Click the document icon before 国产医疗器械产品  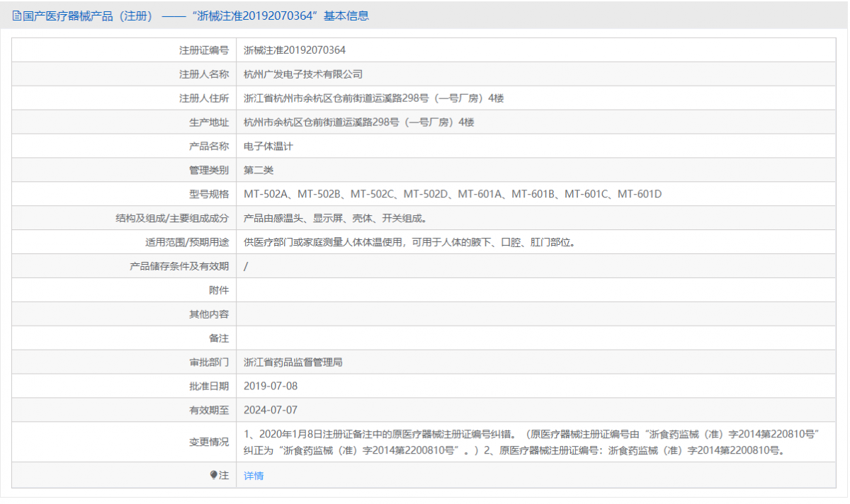point(15,14)
